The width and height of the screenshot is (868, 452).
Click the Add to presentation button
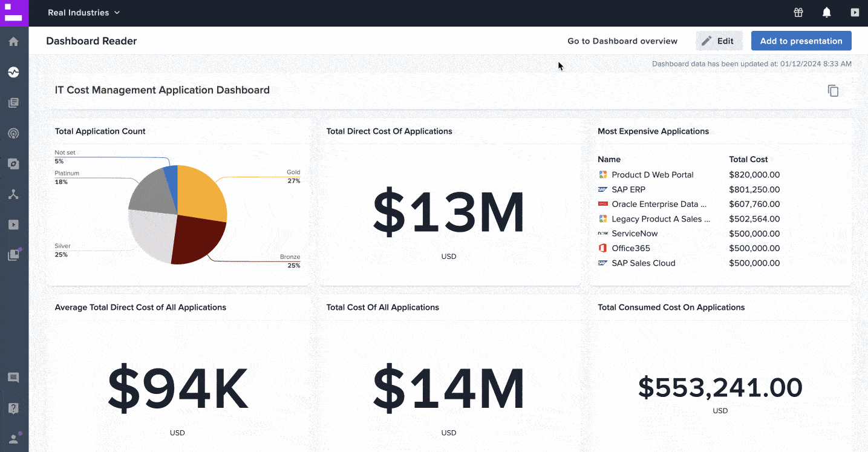tap(801, 41)
